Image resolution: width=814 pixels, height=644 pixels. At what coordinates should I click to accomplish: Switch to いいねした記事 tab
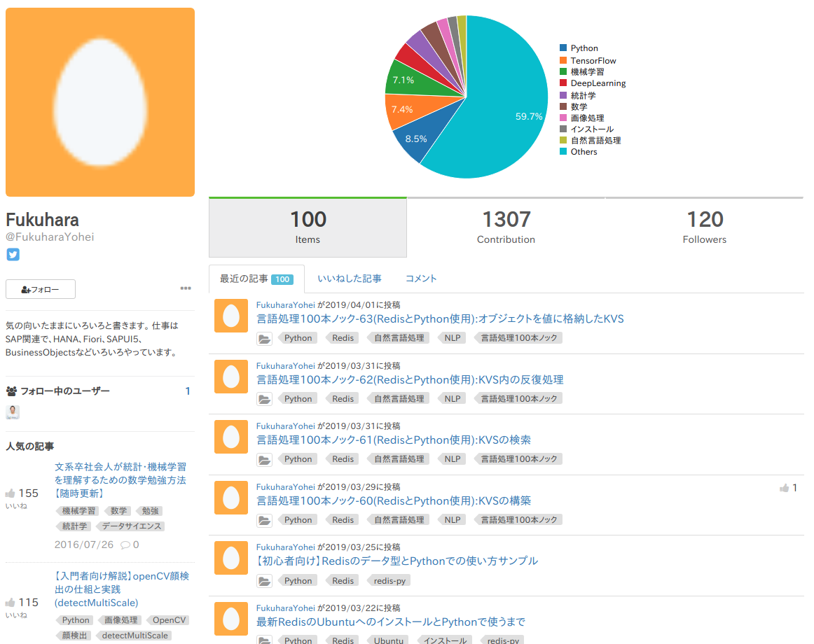(x=350, y=279)
